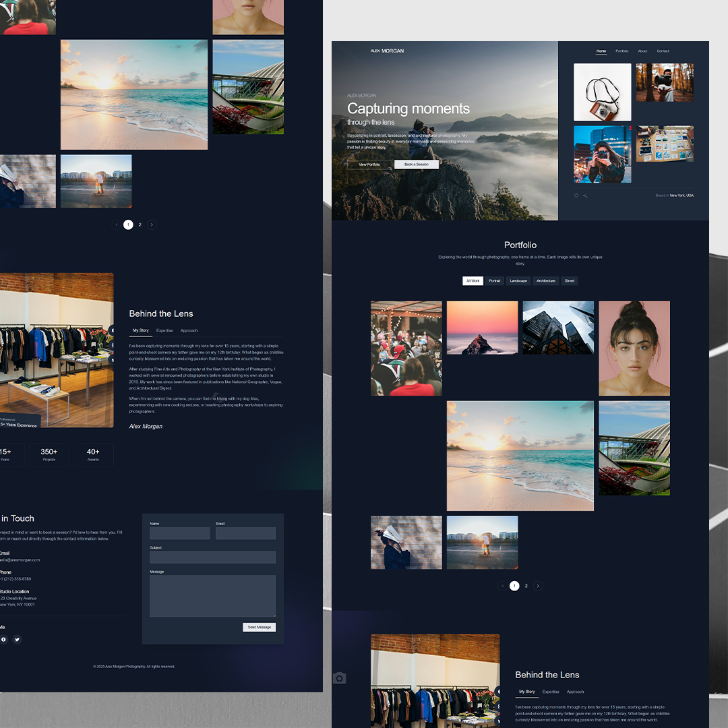
Task: Click the 40+ Awards stat card
Action: click(x=93, y=454)
